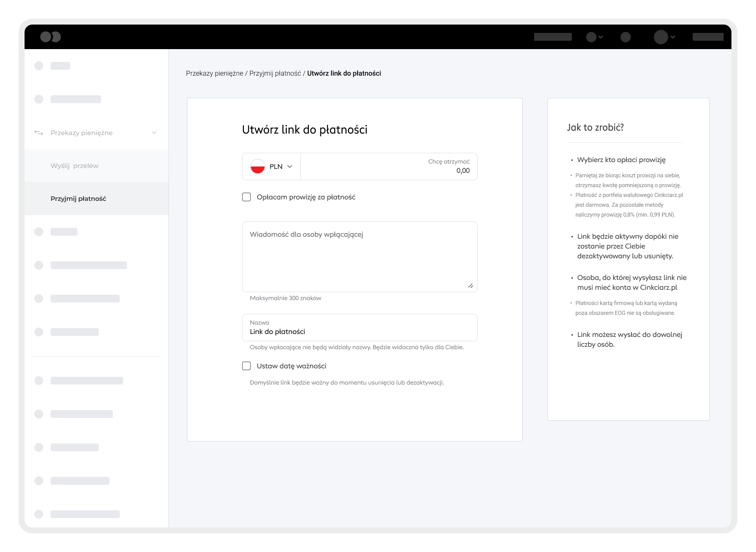Click the transfer arrows icon beside Przekazy pieniężne
This screenshot has height=552, width=756.
(39, 133)
